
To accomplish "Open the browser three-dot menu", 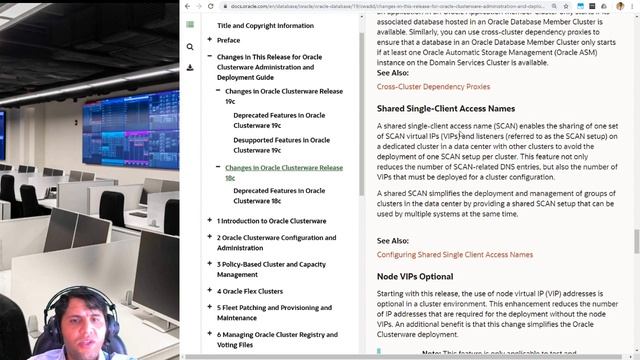I will click(x=632, y=6).
